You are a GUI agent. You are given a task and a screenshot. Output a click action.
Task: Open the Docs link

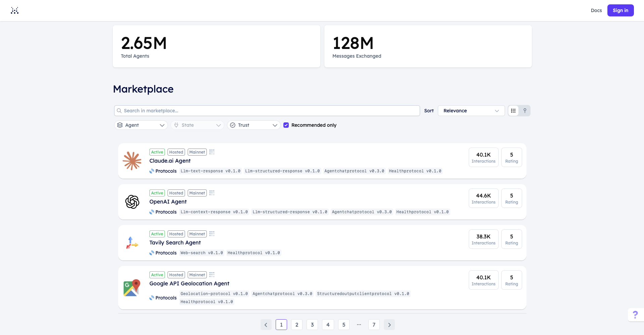596,10
